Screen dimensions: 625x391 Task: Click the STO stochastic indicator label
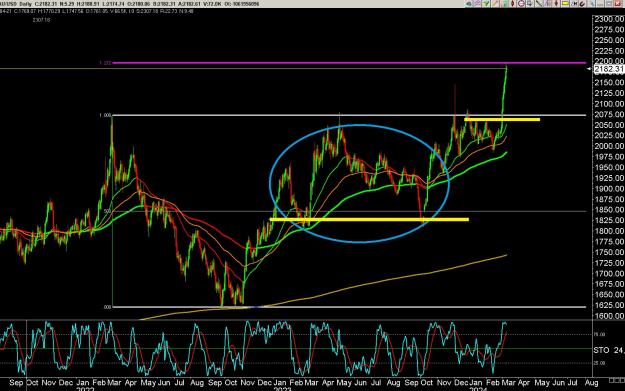coord(601,350)
